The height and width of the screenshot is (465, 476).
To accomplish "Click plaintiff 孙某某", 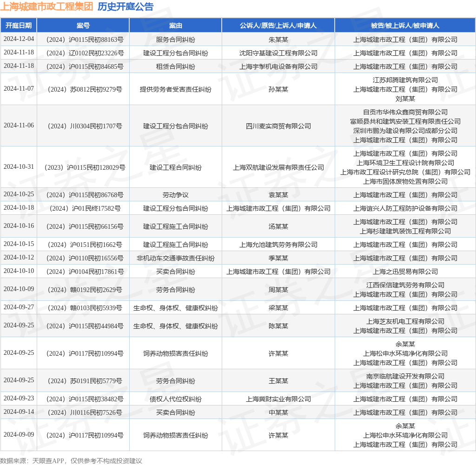I will [x=278, y=89].
